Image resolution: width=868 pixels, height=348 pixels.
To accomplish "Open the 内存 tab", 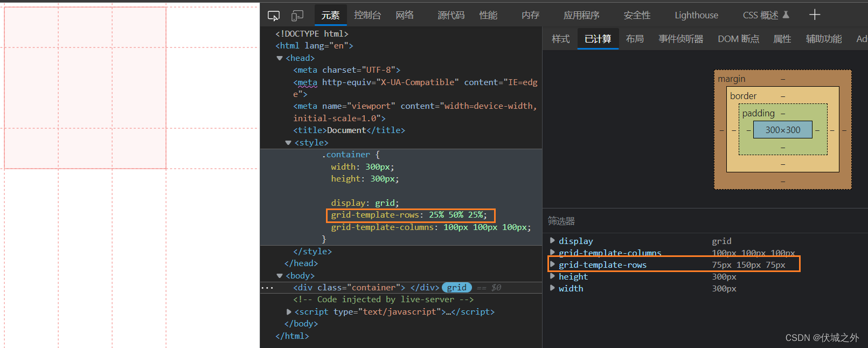I will (530, 15).
